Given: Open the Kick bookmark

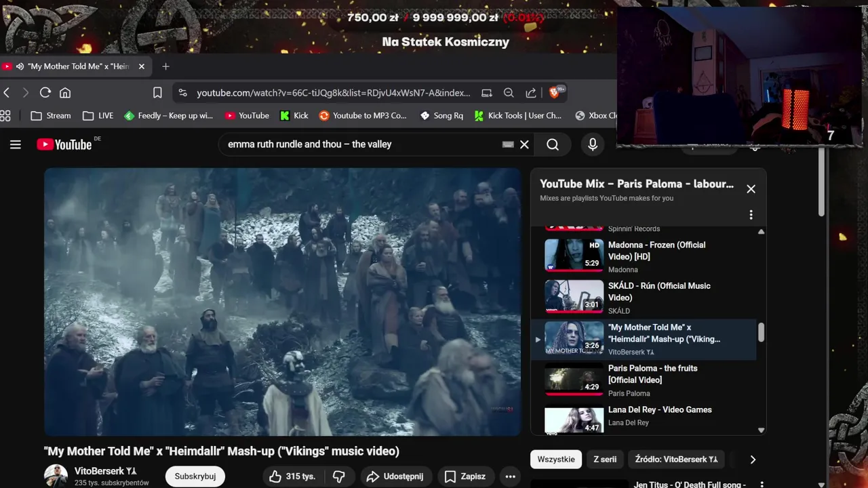Looking at the screenshot, I should [294, 116].
